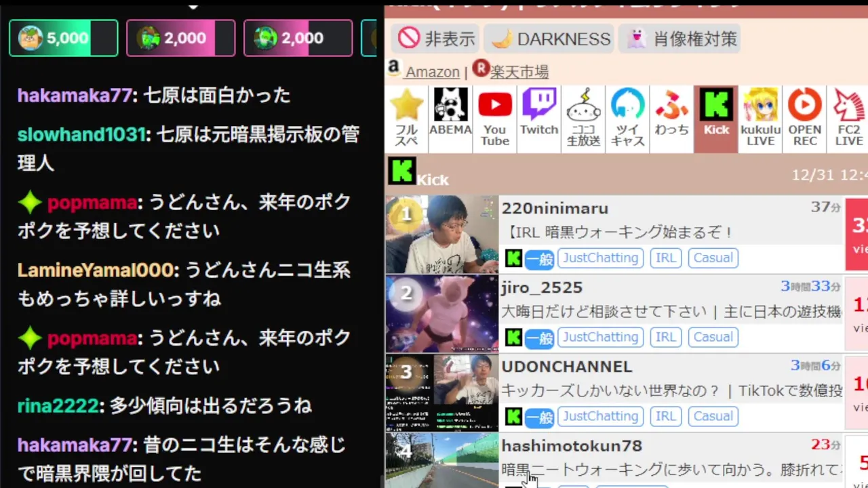The height and width of the screenshot is (488, 868).
Task: Click the 非表示 hide button
Action: pyautogui.click(x=436, y=39)
